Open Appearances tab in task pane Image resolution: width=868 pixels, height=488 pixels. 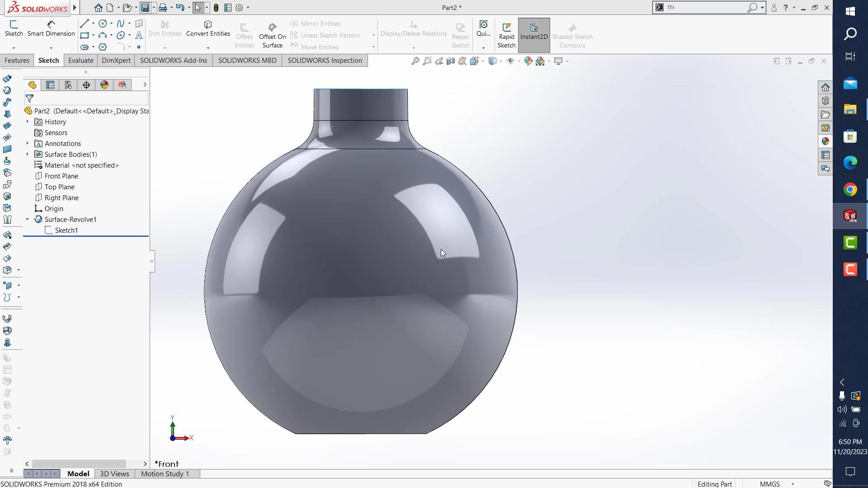tap(826, 141)
